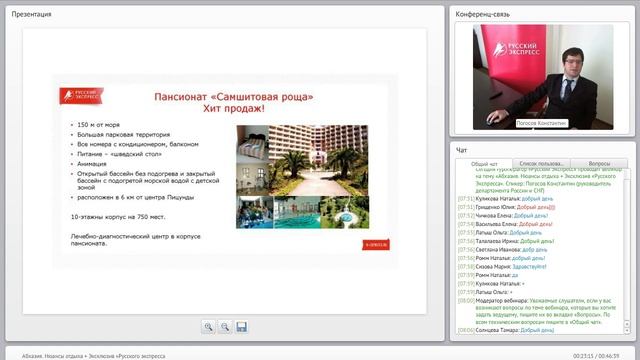Click the Грищенко Юлия chat message

pos(507,207)
